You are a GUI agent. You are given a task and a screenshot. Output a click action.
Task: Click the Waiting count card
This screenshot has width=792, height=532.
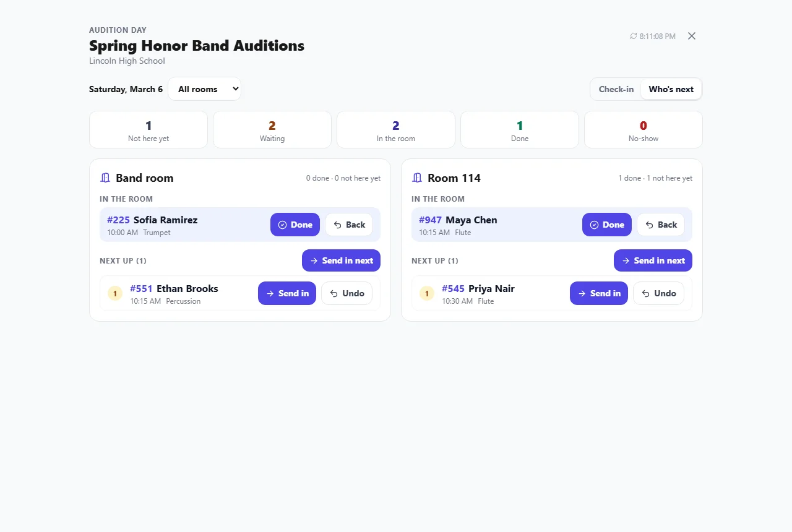click(272, 130)
